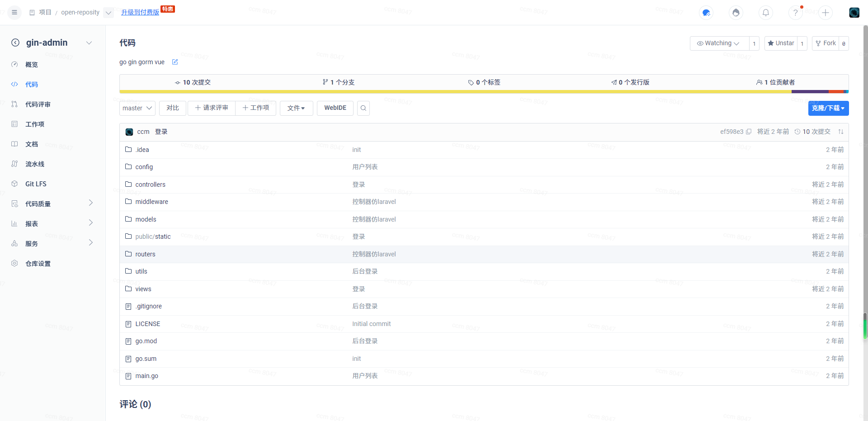This screenshot has height=421, width=868.
Task: Click the search icon beside WebIDE
Action: tap(363, 108)
